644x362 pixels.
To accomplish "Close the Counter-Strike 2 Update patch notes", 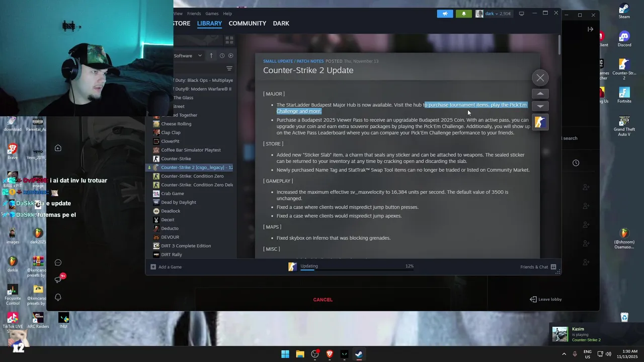I will click(540, 78).
